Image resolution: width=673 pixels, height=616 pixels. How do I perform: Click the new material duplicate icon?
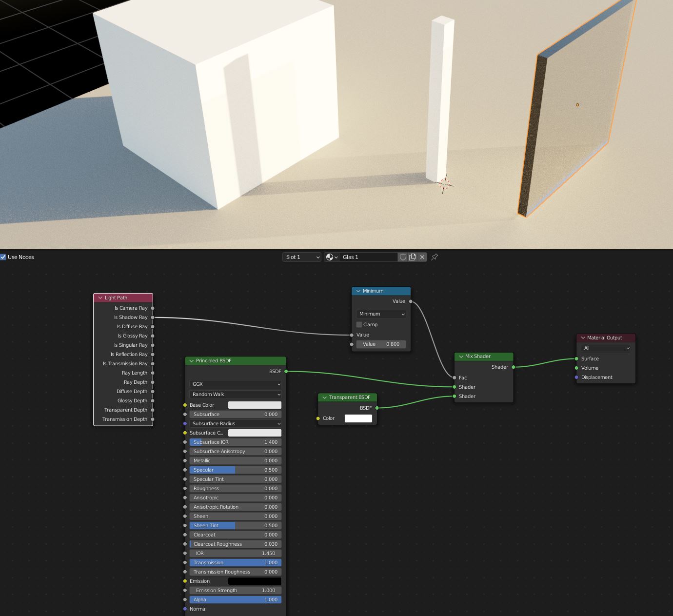click(413, 257)
